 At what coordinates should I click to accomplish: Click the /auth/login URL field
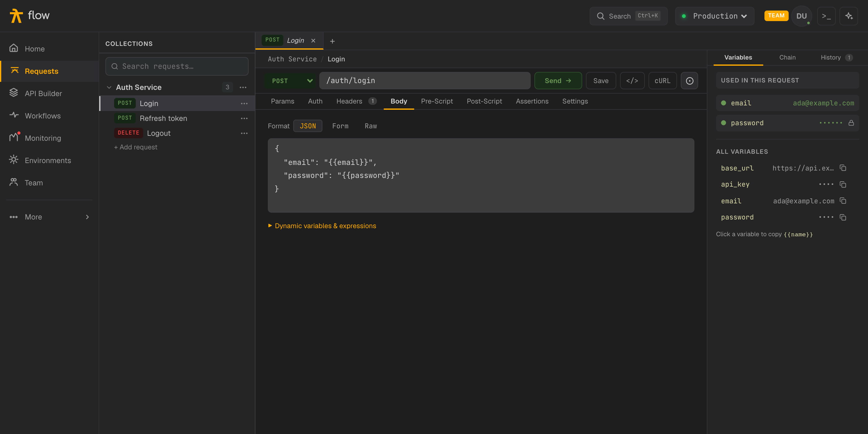point(425,81)
